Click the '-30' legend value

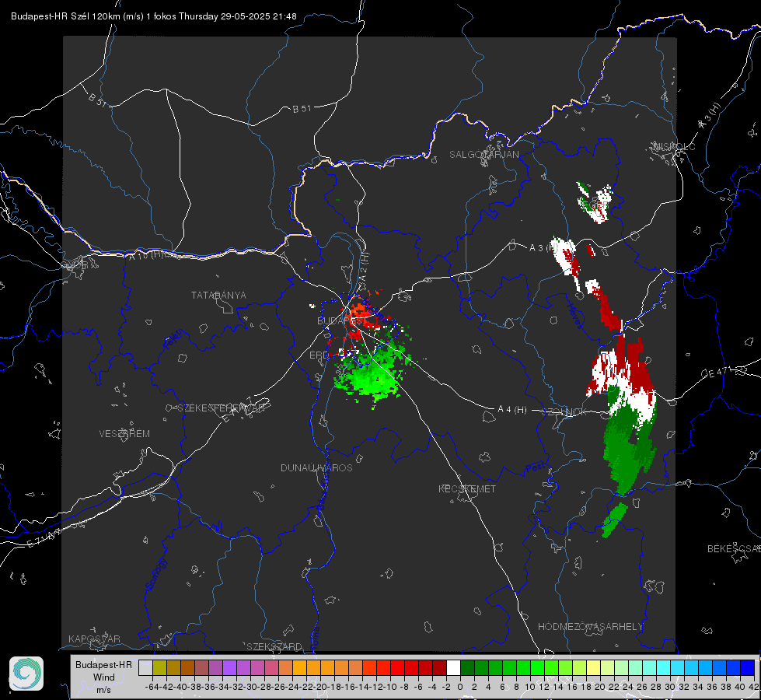coord(250,687)
